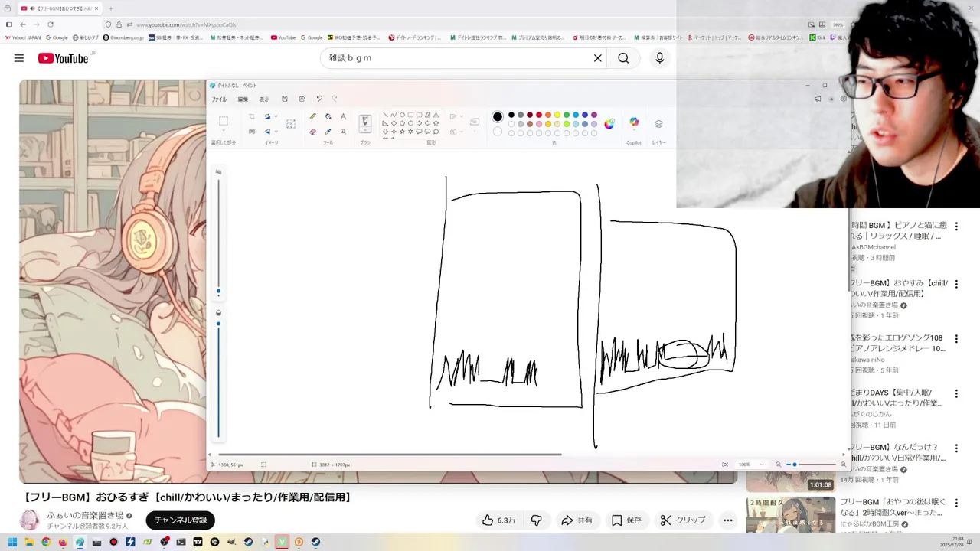
Task: Open the 表示 menu in Paint
Action: pyautogui.click(x=264, y=99)
